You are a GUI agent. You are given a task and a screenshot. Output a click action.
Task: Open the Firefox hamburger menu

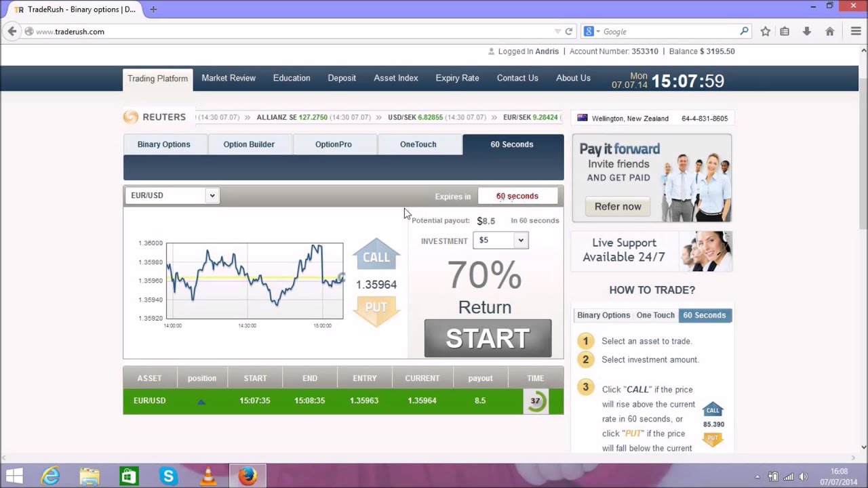coord(856,31)
